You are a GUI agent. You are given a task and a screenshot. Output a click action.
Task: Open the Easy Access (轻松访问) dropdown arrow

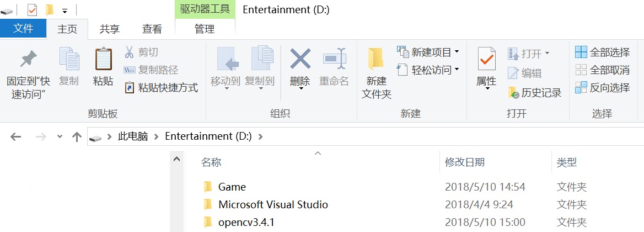tap(457, 70)
